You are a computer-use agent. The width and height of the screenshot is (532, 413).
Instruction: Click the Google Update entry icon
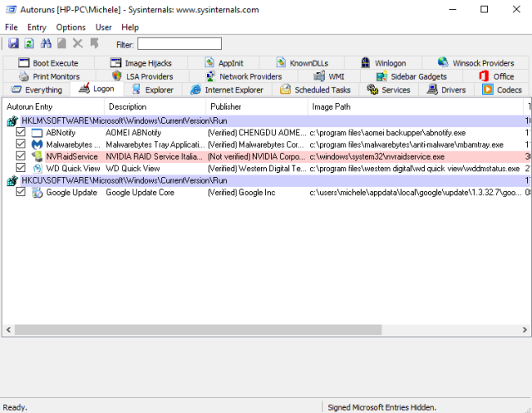click(x=37, y=193)
